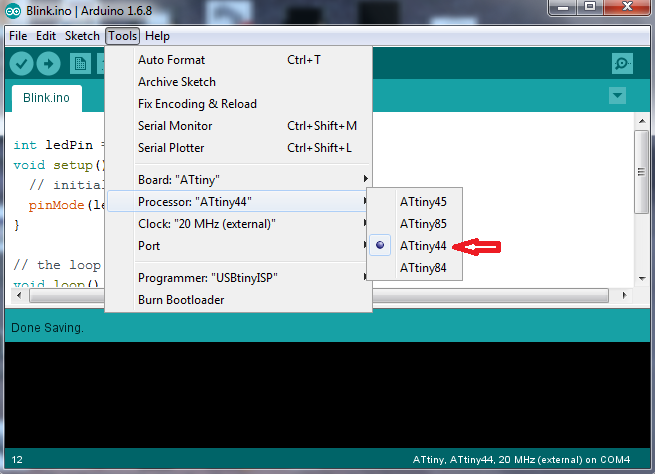Open the Help menu
This screenshot has height=474, width=655.
[157, 36]
